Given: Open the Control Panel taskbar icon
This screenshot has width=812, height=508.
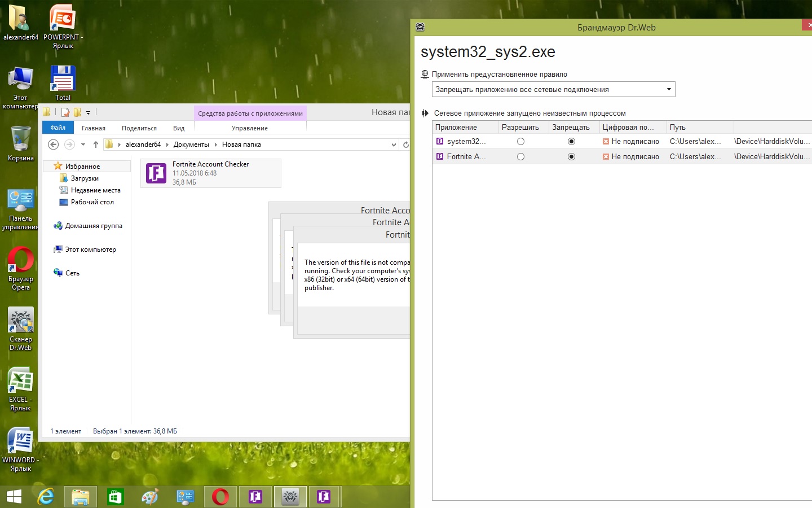Looking at the screenshot, I should [185, 497].
